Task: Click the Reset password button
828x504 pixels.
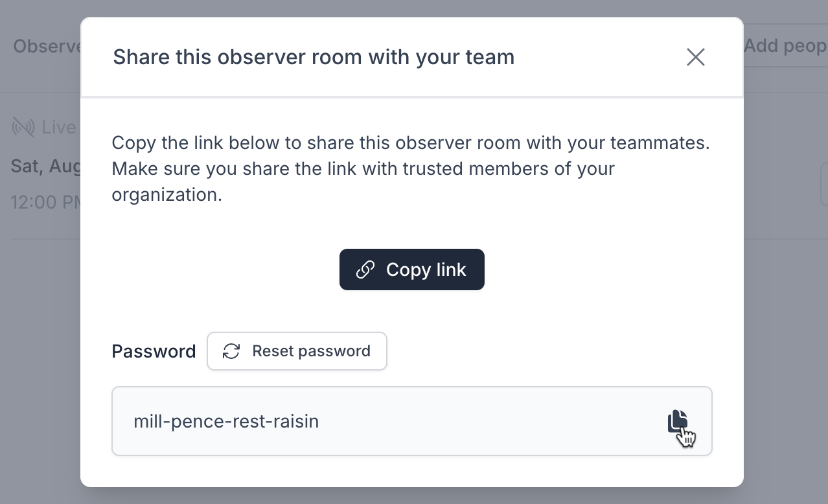Action: tap(297, 351)
